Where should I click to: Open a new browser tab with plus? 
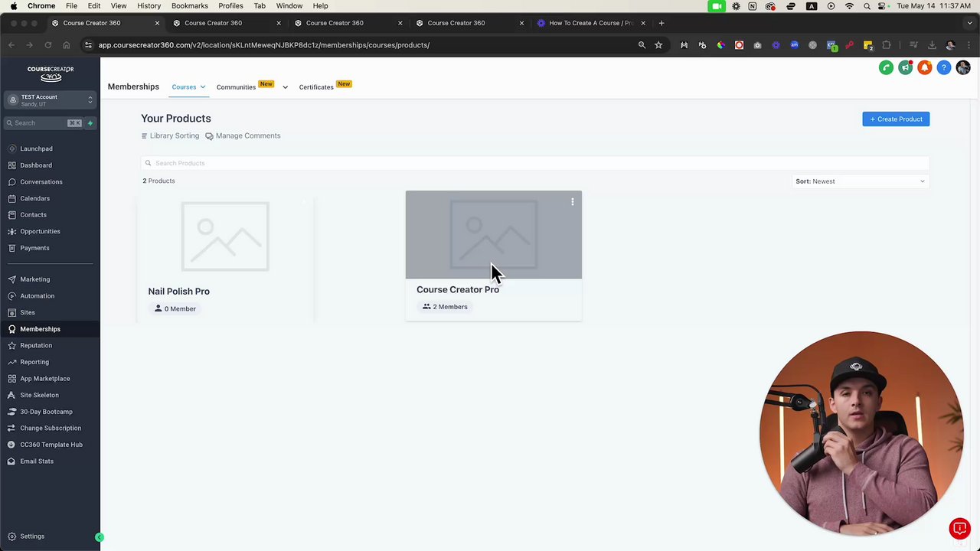[x=661, y=23]
